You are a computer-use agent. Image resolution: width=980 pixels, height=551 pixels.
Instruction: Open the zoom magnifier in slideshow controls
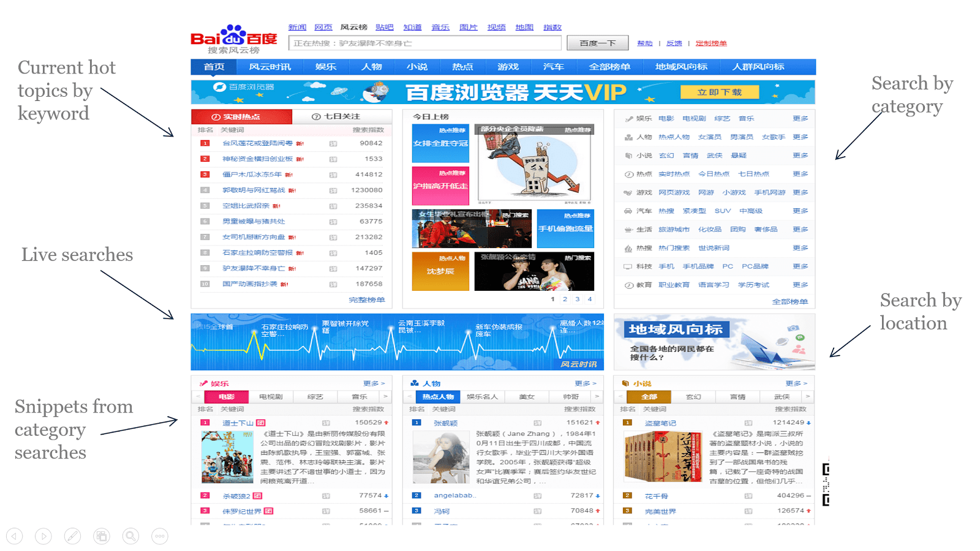130,536
